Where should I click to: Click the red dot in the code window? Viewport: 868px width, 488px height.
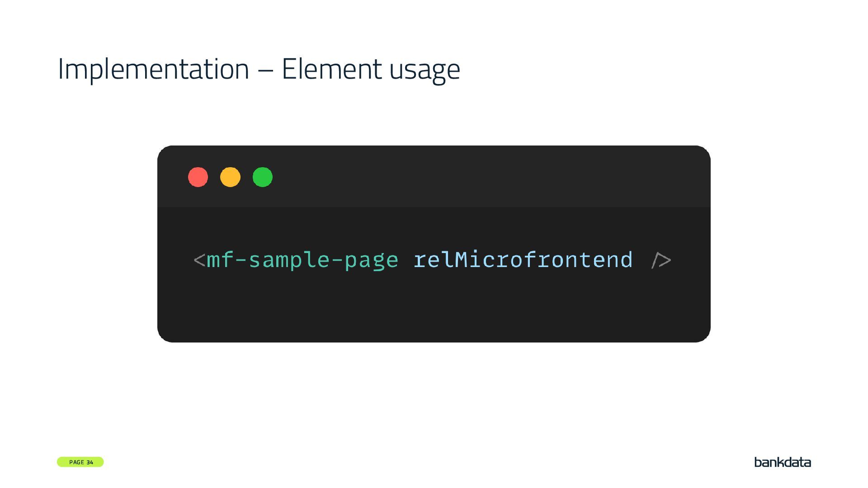(198, 177)
